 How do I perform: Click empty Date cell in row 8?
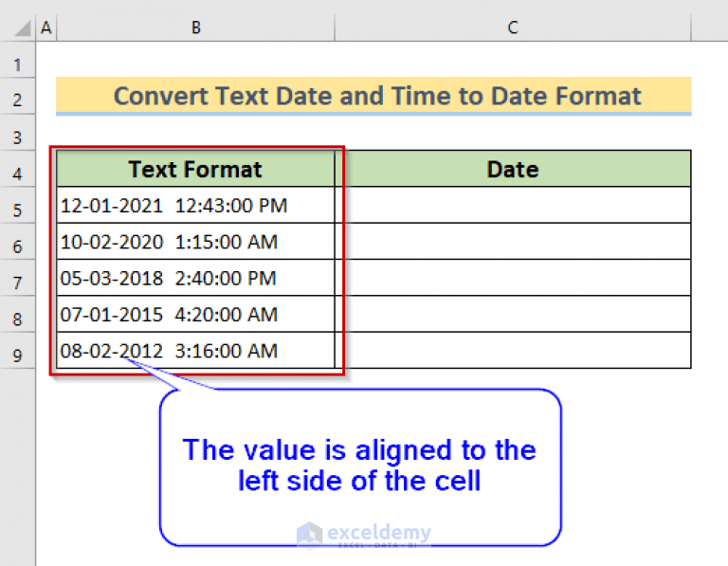coord(513,314)
